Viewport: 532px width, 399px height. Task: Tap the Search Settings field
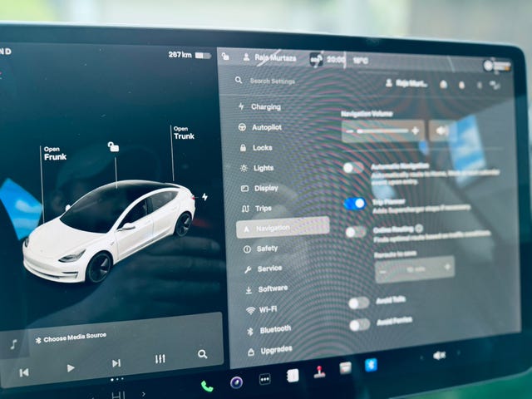tap(266, 81)
